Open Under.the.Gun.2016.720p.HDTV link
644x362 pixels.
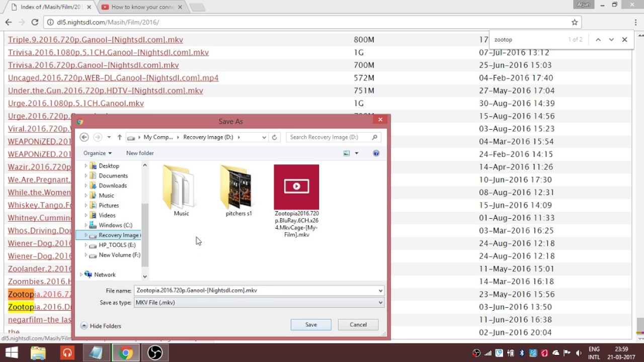(x=106, y=90)
